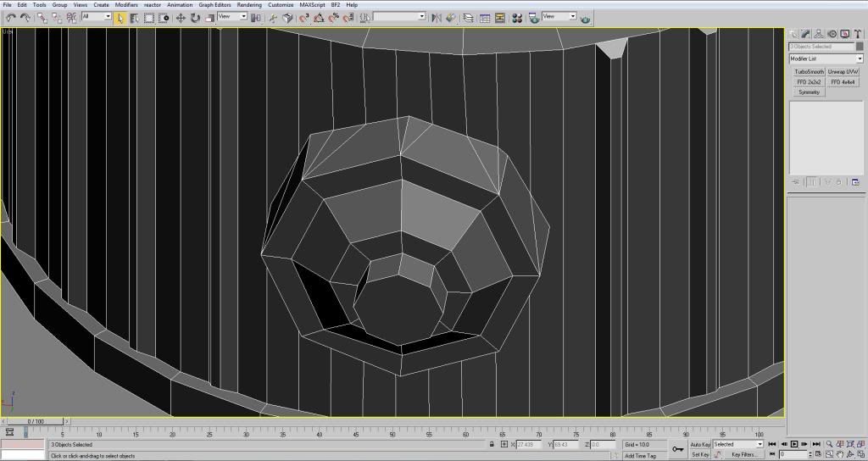The width and height of the screenshot is (868, 461).
Task: Click the Mirror tool icon
Action: 437,18
